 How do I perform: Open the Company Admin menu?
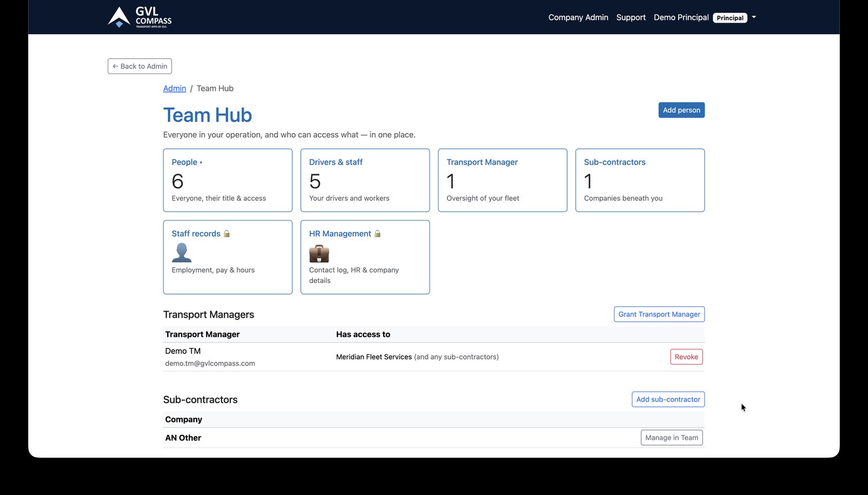click(578, 17)
